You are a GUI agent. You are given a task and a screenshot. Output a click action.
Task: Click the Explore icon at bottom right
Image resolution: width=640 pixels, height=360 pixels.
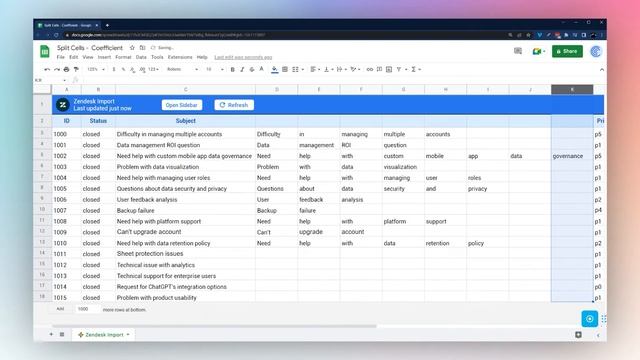pyautogui.click(x=578, y=335)
